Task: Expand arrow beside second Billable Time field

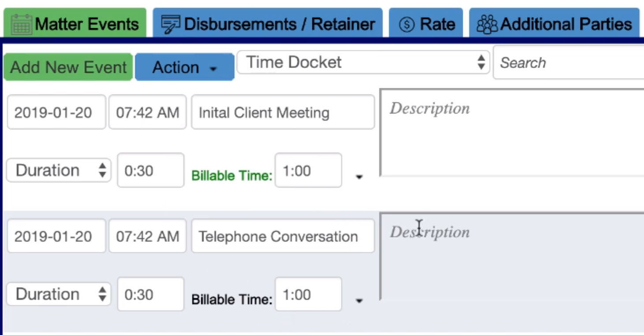Action: (359, 301)
